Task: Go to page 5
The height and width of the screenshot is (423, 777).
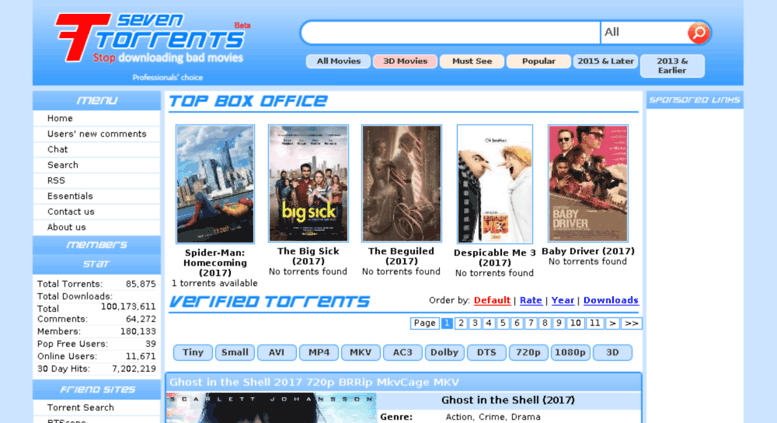Action: tap(503, 323)
